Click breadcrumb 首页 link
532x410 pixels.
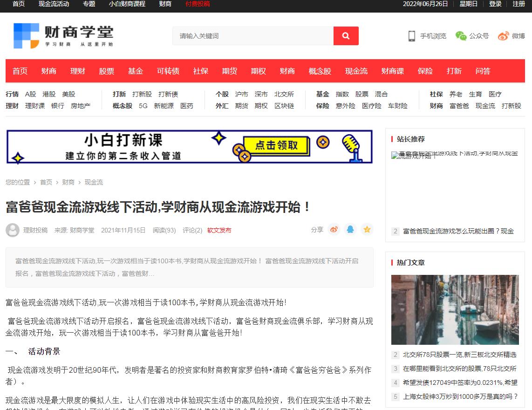(x=46, y=182)
